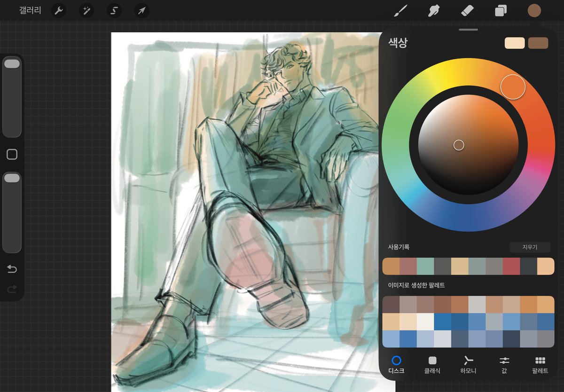Click the 색상 panel title
This screenshot has height=392, width=564.
tap(398, 43)
